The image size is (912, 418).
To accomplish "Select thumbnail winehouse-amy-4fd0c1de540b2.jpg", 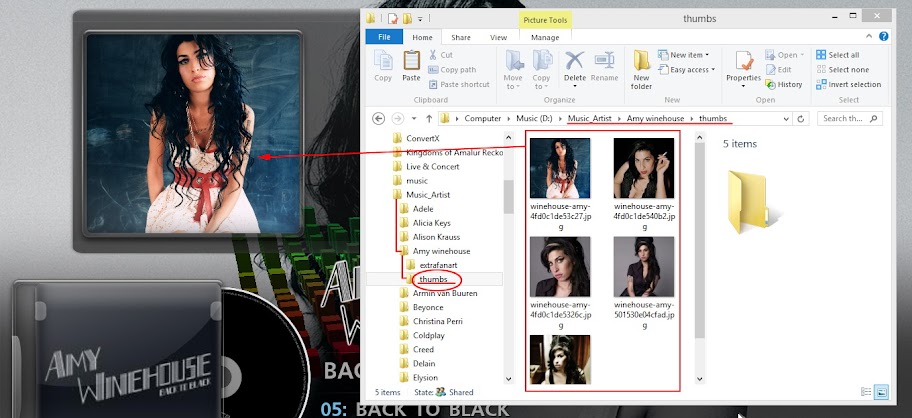I will [x=644, y=184].
